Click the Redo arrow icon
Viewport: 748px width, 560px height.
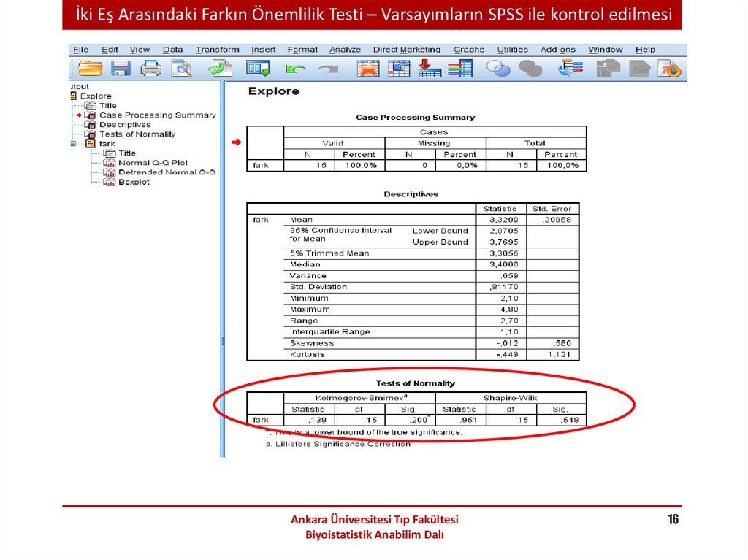(x=328, y=69)
